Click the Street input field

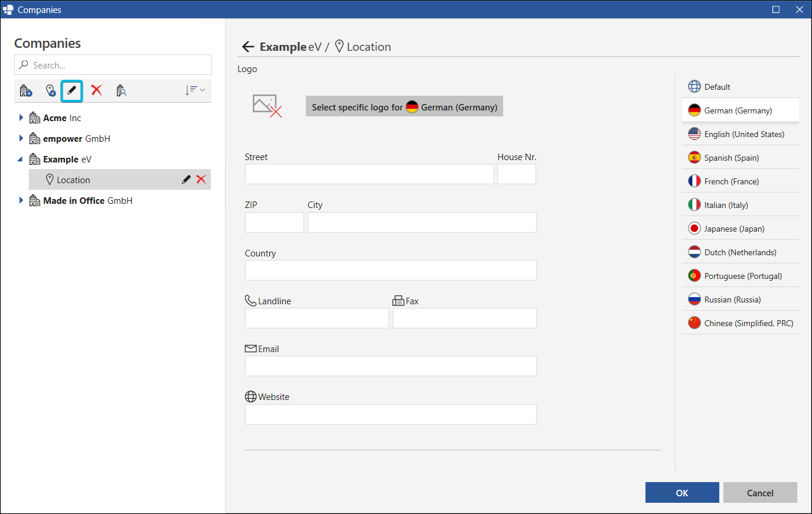pyautogui.click(x=370, y=174)
